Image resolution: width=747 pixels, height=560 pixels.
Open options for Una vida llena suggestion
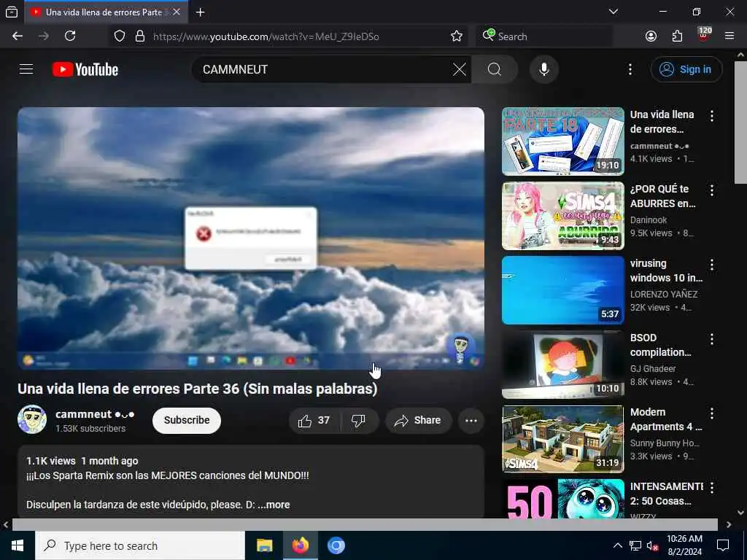(712, 116)
